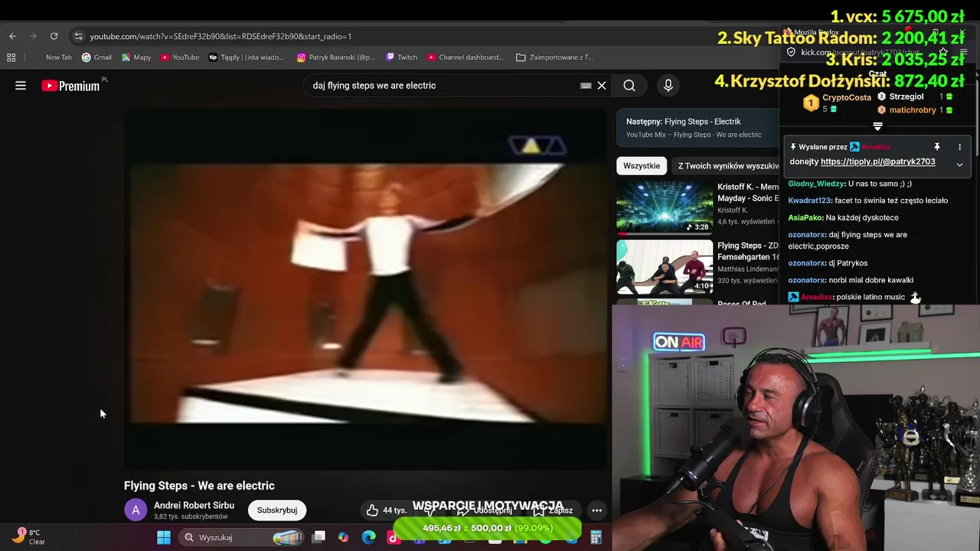Image resolution: width=980 pixels, height=551 pixels.
Task: Click the Windows taskbar Wyszukaj search box
Action: pos(243,537)
